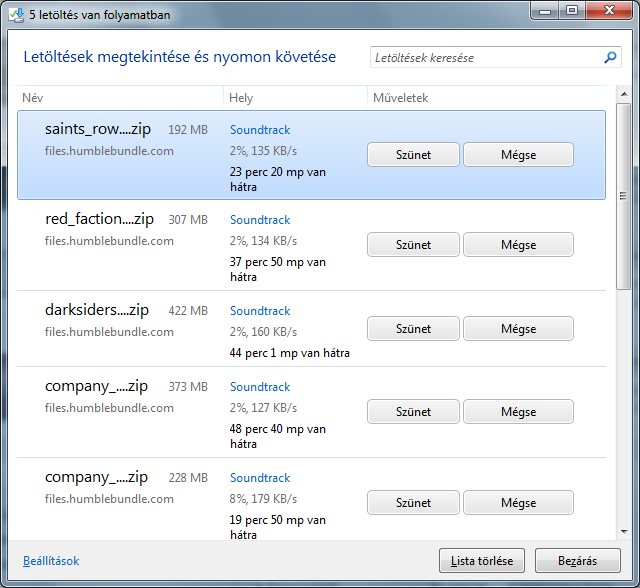The image size is (640, 588).
Task: Click the 422 MB size text
Action: pos(188,311)
